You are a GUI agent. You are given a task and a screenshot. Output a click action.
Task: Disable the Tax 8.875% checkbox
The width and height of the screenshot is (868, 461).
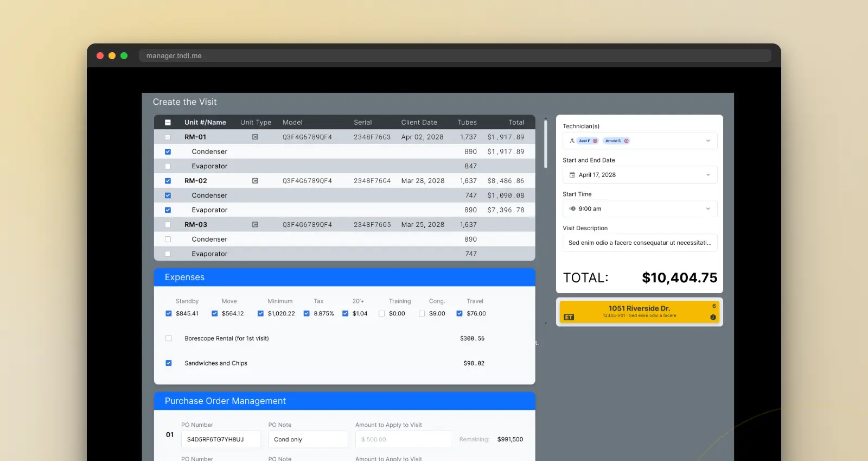tap(307, 313)
